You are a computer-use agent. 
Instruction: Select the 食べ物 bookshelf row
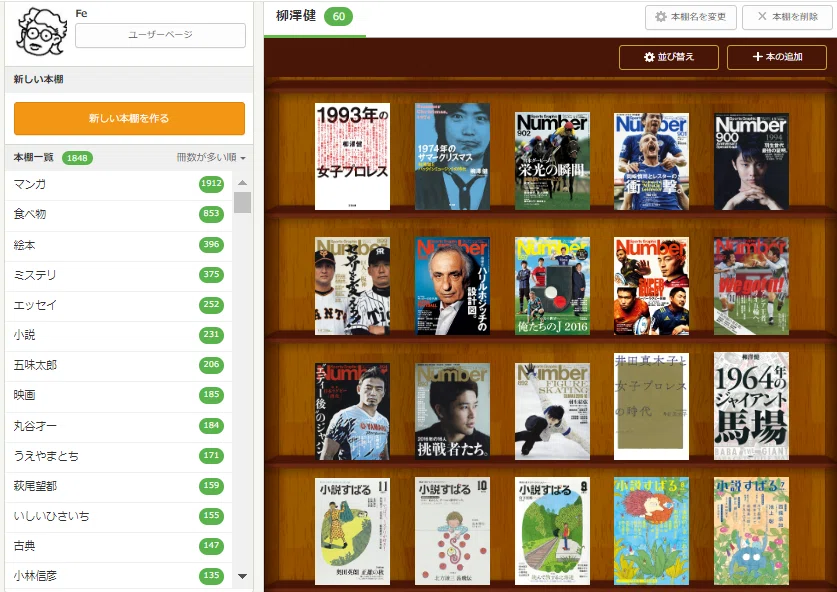pos(119,215)
